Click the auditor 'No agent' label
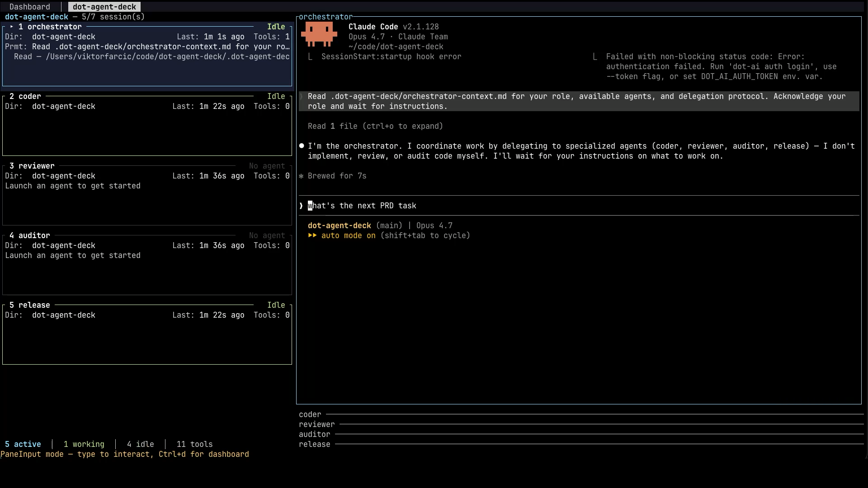This screenshot has height=488, width=868. [267, 235]
